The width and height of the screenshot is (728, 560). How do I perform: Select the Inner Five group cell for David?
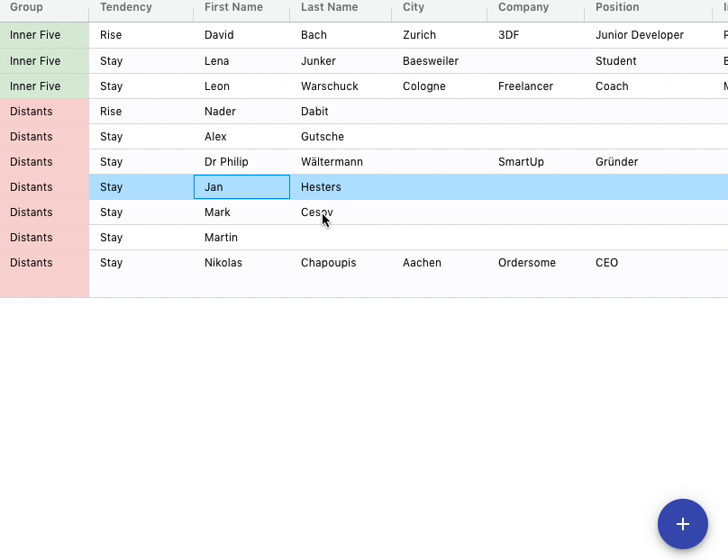(x=44, y=35)
